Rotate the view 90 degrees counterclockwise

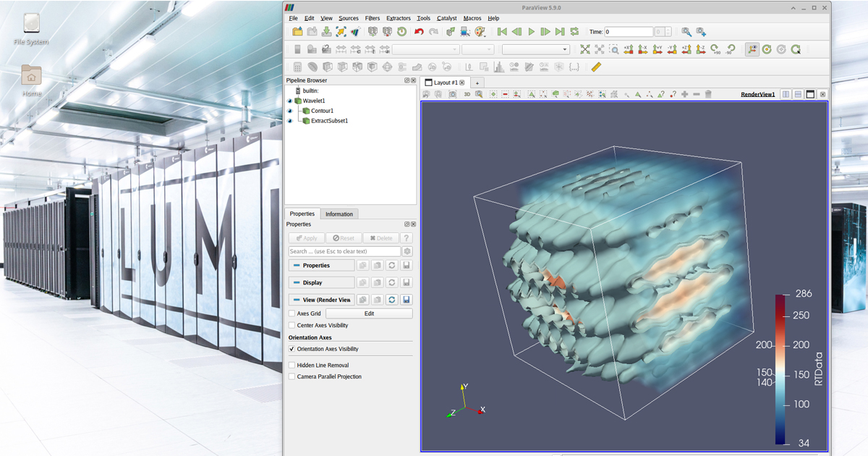(731, 49)
